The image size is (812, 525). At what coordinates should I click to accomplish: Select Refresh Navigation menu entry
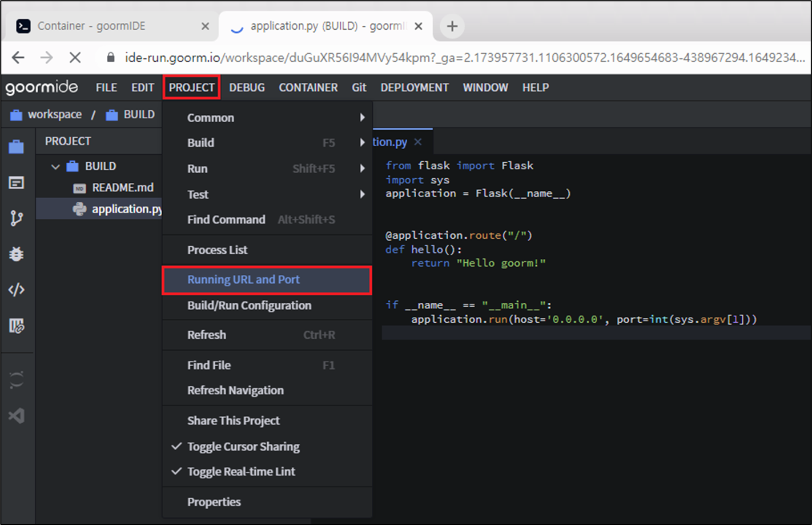267,390
